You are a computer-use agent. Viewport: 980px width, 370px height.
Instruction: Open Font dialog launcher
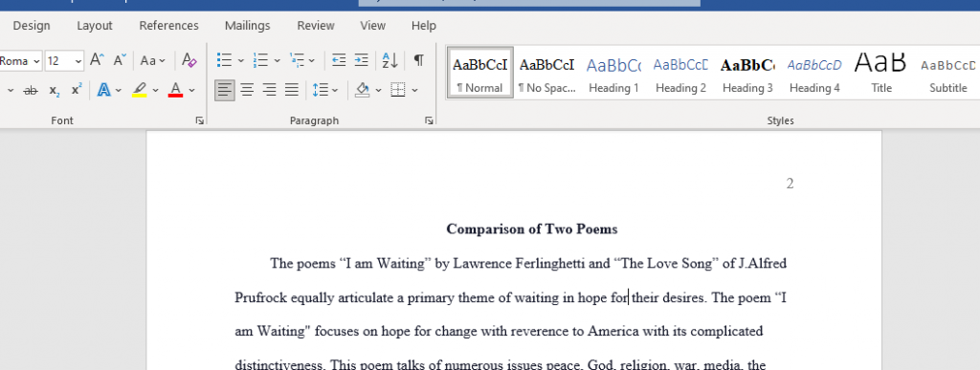pyautogui.click(x=199, y=121)
